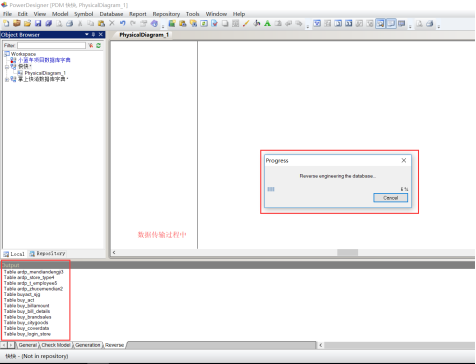Viewport: 476px width, 364px height.
Task: Click the Save All toolbar icon
Action: 48,23
